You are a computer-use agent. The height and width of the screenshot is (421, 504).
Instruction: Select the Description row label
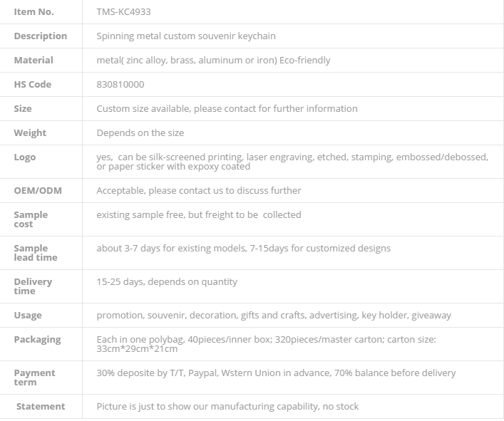(41, 36)
